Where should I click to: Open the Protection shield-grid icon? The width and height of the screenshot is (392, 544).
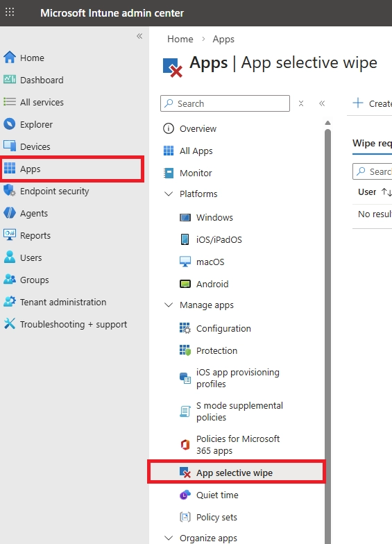click(x=185, y=351)
